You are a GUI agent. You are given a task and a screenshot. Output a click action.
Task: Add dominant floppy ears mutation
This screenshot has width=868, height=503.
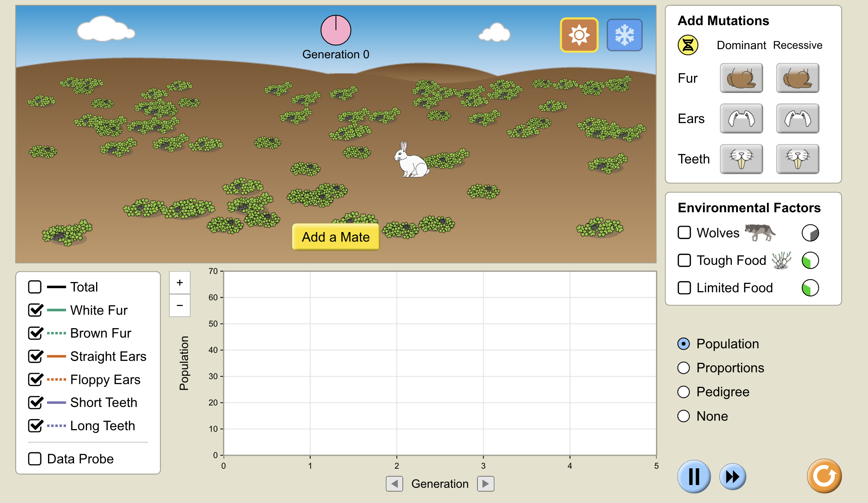741,119
